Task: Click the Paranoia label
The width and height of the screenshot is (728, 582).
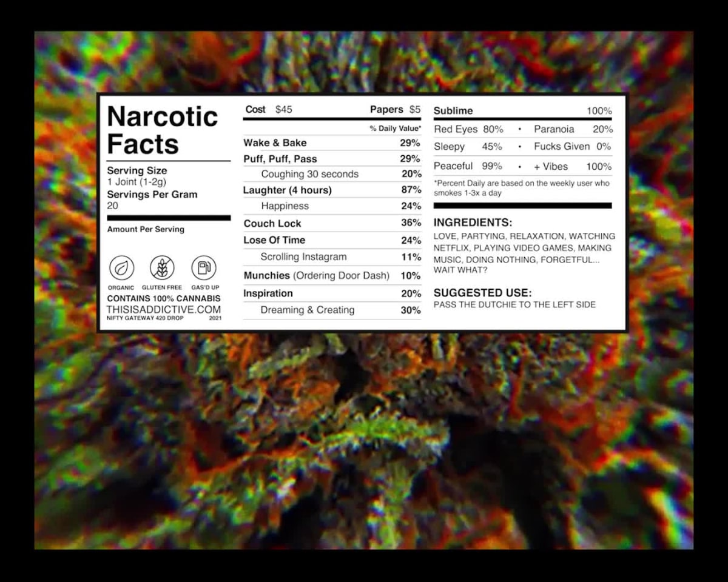Action: (x=554, y=129)
